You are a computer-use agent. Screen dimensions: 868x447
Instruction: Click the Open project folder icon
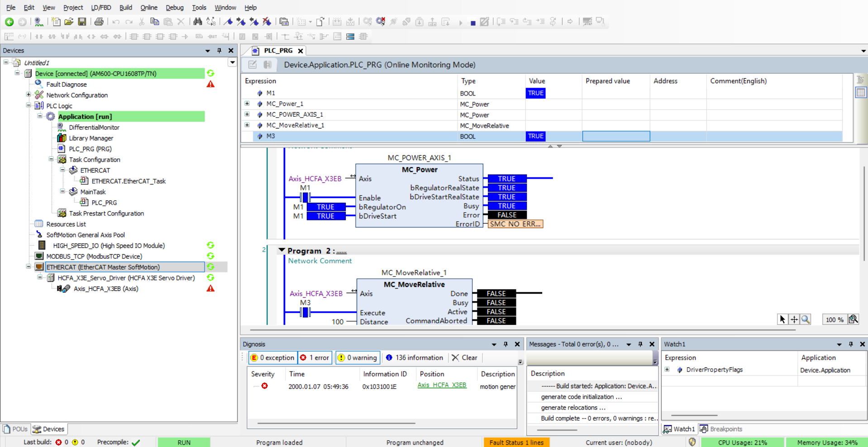[x=69, y=22]
